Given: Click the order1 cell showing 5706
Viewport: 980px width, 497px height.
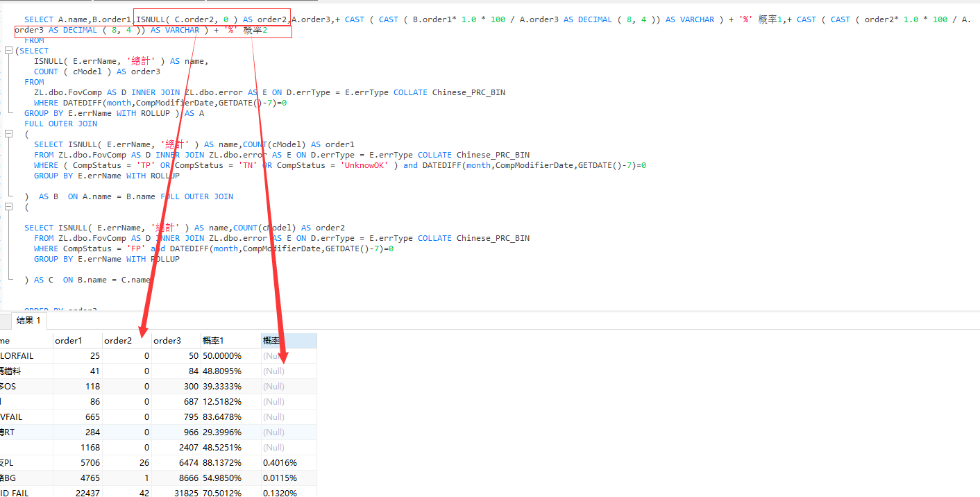Looking at the screenshot, I should (x=78, y=462).
